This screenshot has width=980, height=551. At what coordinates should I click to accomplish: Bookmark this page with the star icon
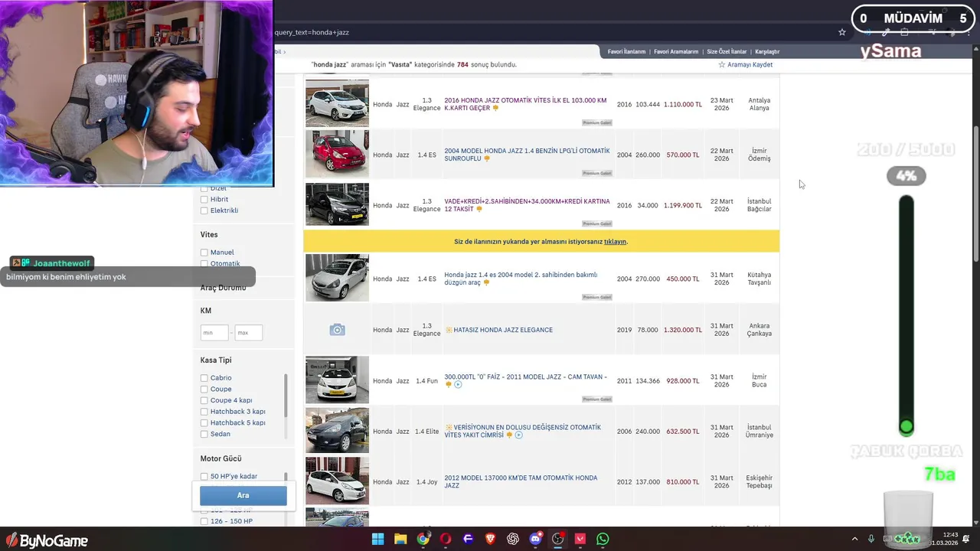tap(842, 32)
